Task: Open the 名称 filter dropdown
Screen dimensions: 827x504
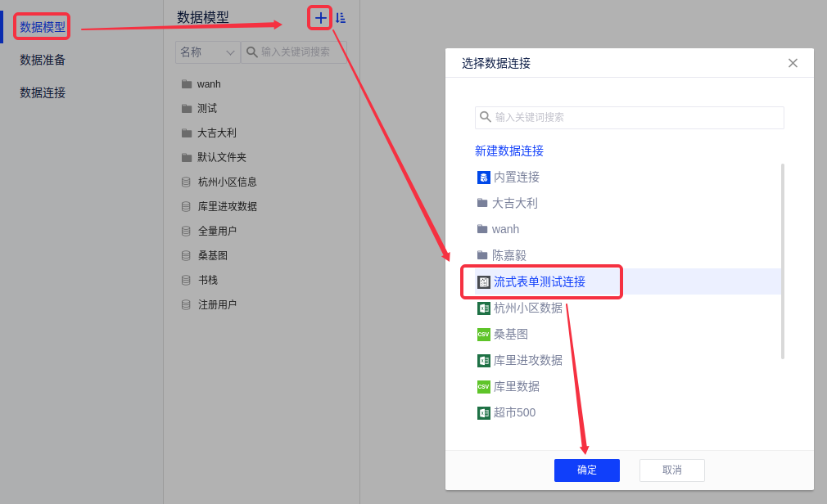Action: (207, 52)
